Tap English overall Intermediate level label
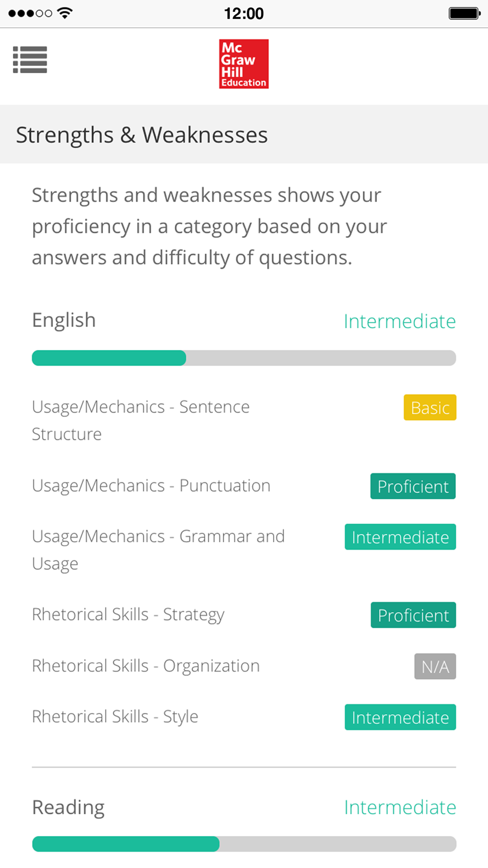Viewport: 488px width, 868px height. click(x=400, y=321)
